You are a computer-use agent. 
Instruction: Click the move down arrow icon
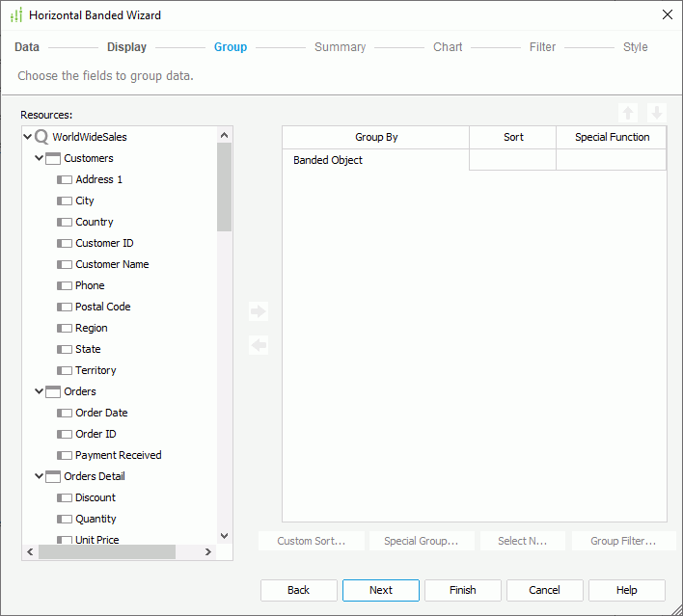coord(657,113)
